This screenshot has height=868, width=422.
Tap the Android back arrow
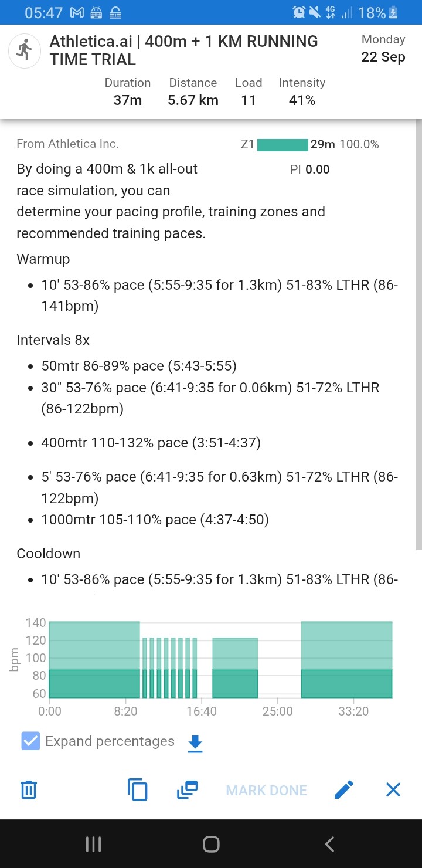329,844
